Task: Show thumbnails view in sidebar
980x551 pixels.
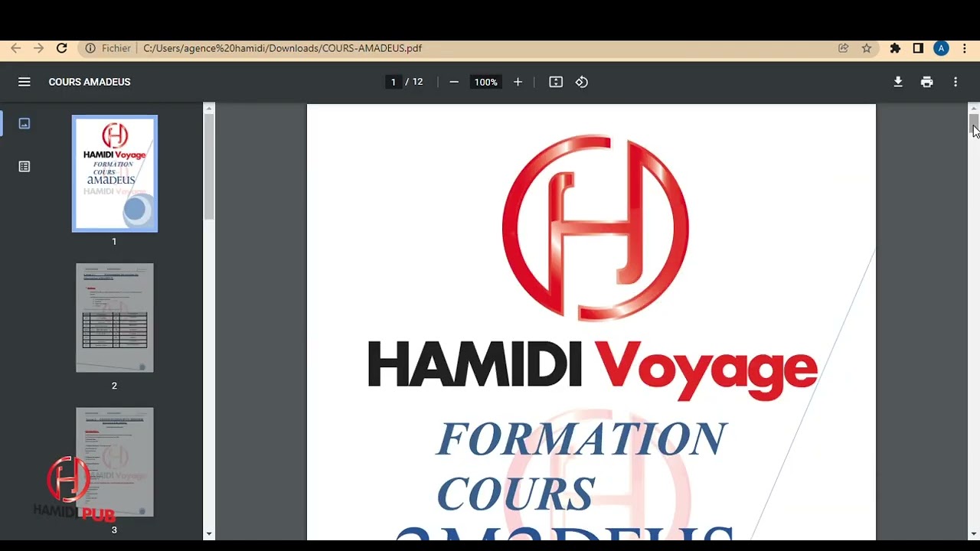Action: pos(24,123)
